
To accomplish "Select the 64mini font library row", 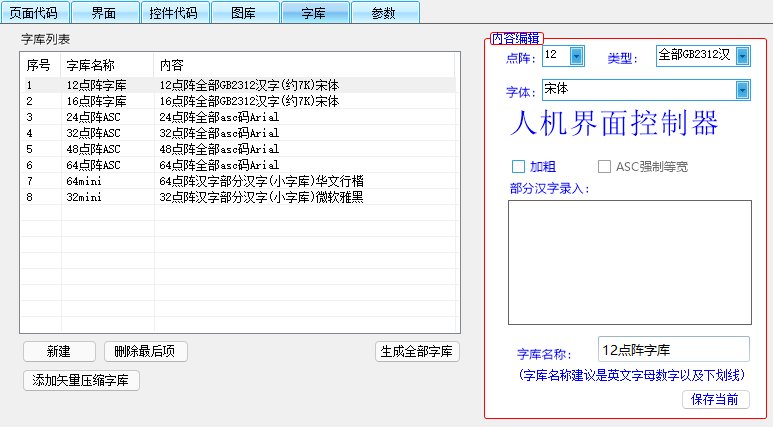I will 240,181.
